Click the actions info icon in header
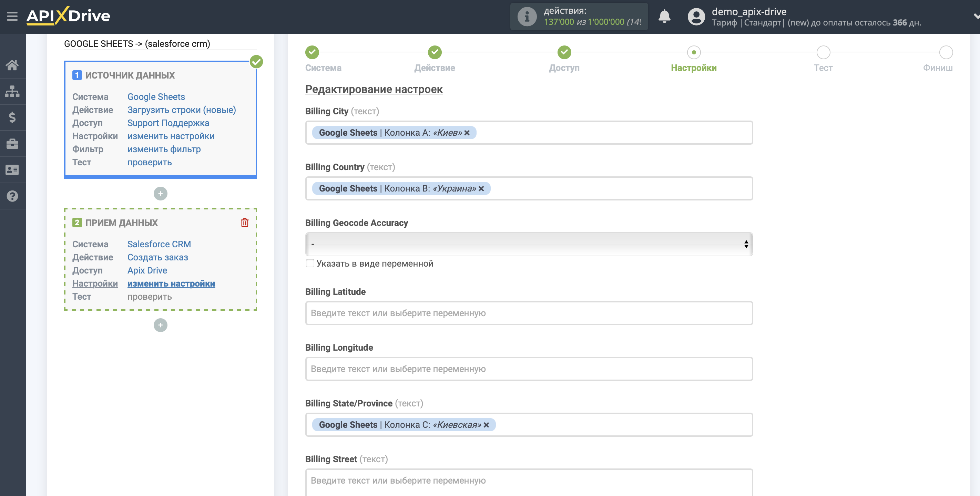Image resolution: width=980 pixels, height=496 pixels. [527, 17]
